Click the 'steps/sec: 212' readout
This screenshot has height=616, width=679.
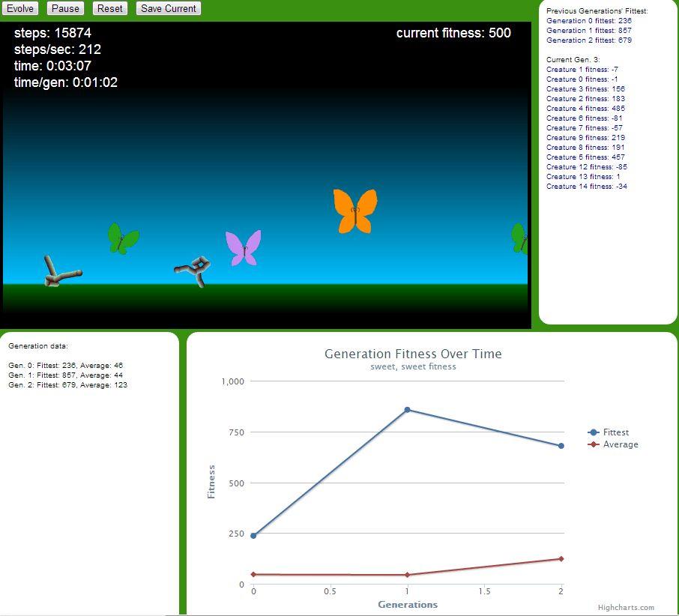coord(58,49)
